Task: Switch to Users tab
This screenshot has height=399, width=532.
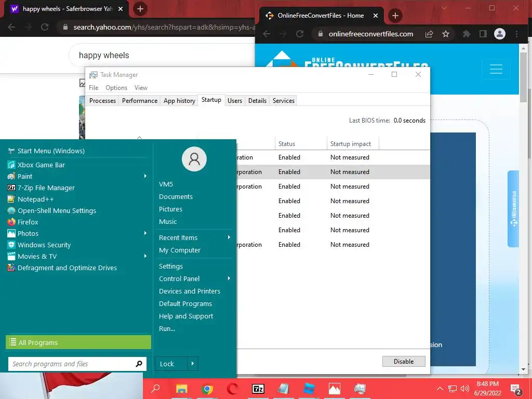Action: [x=235, y=101]
